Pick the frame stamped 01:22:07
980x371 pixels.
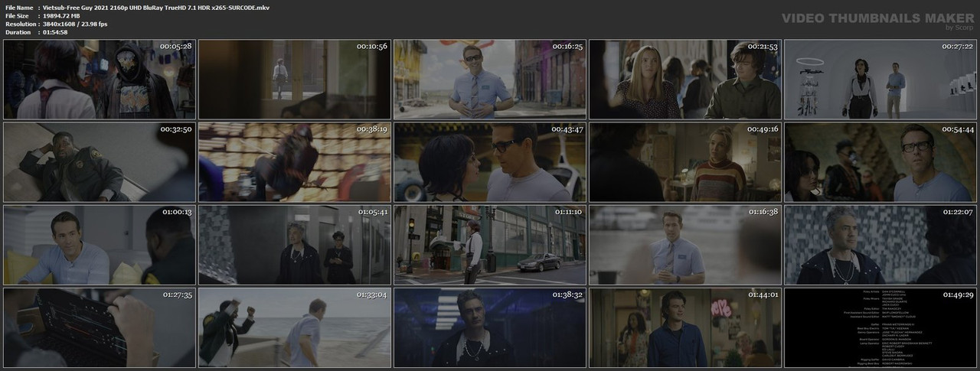point(880,245)
